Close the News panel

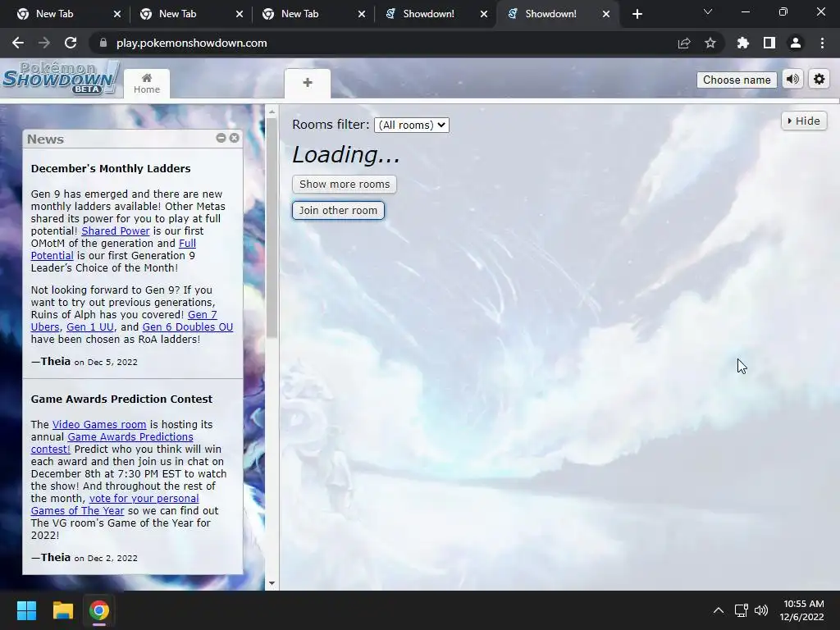point(234,138)
